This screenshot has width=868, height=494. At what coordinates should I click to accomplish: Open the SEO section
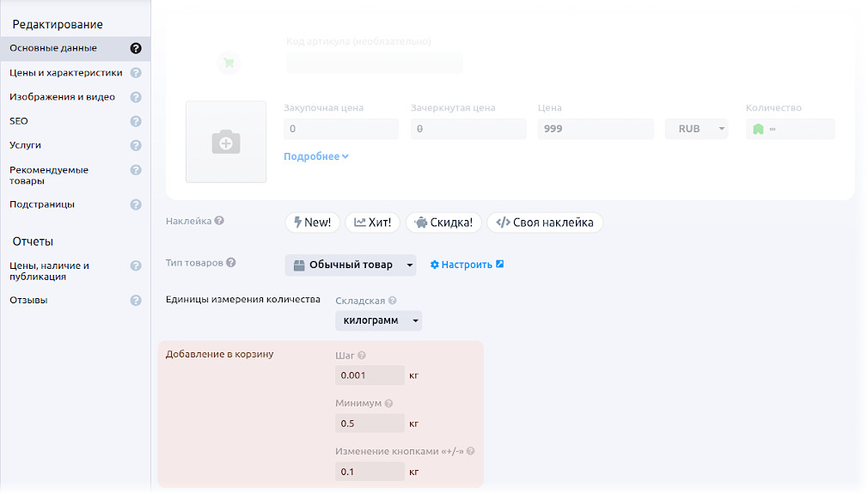click(x=19, y=121)
